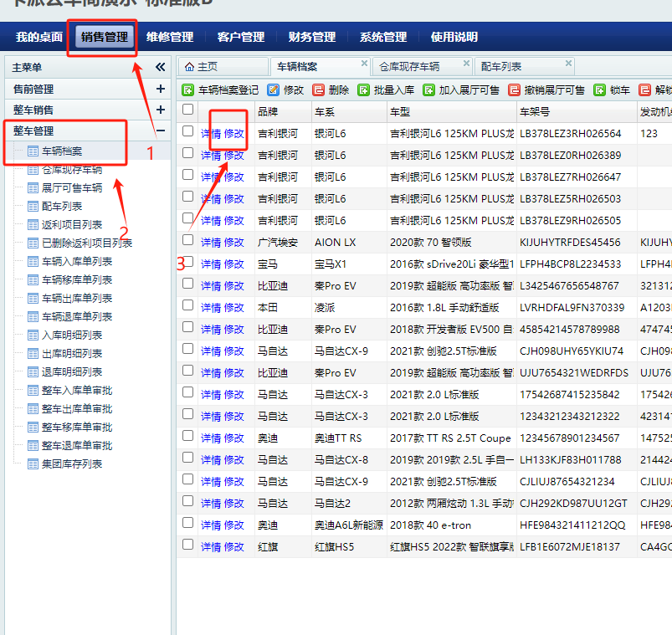Click the 车辆档案登记 toolbar icon
Viewport: 672px width, 635px height.
[x=188, y=90]
